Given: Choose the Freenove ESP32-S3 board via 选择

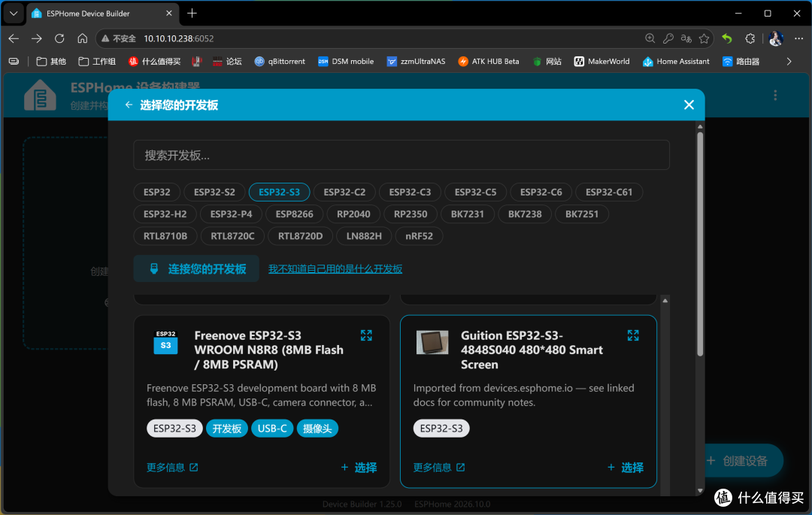Looking at the screenshot, I should tap(359, 468).
